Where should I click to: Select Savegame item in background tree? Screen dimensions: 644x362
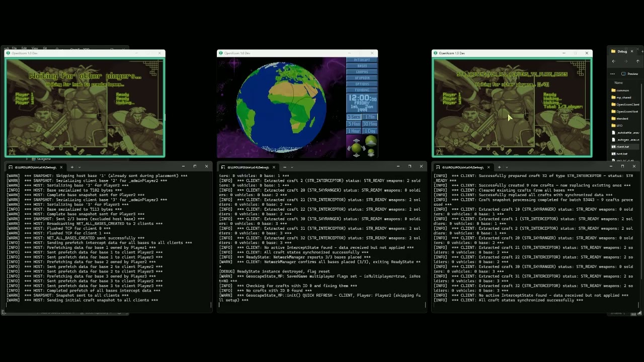click(44, 159)
